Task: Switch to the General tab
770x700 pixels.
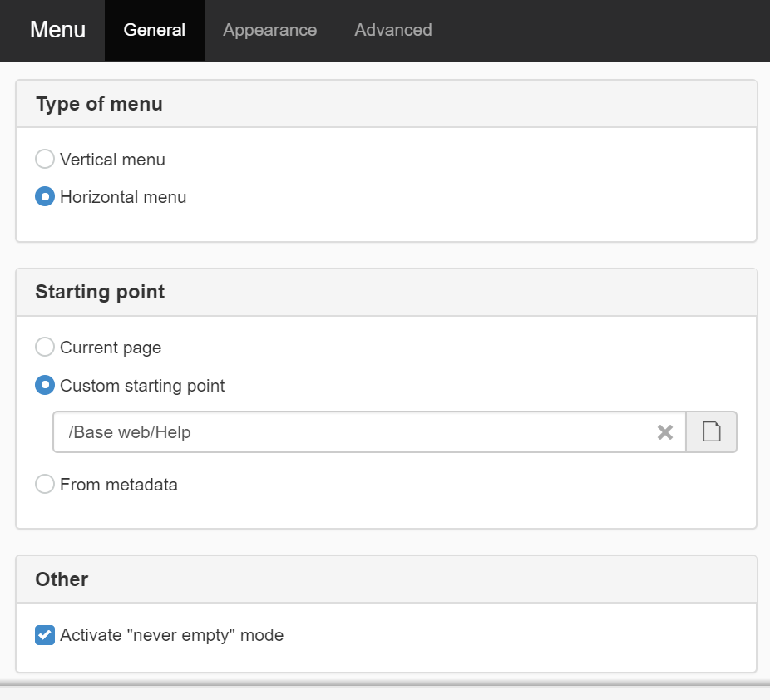Action: 154,30
